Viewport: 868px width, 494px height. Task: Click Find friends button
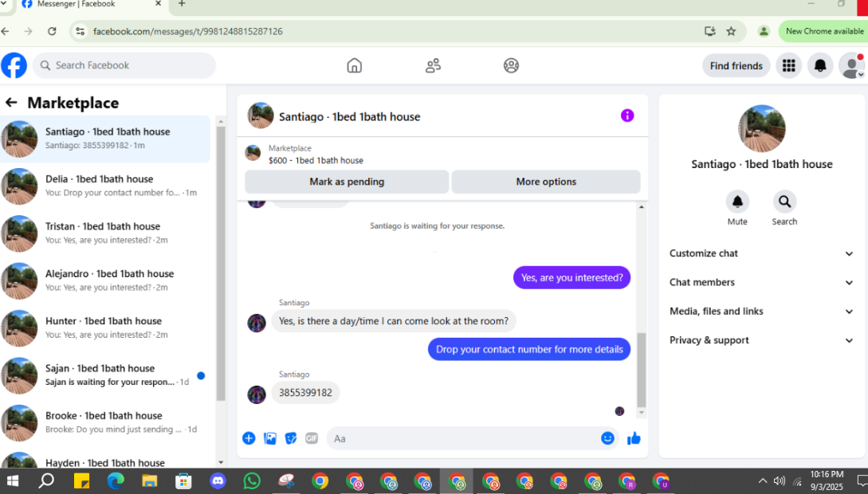pyautogui.click(x=736, y=66)
